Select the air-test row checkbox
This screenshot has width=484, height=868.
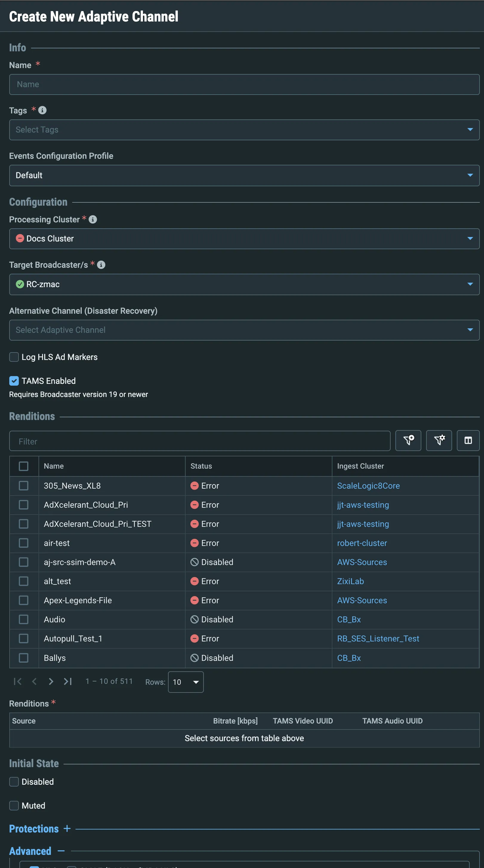point(24,543)
